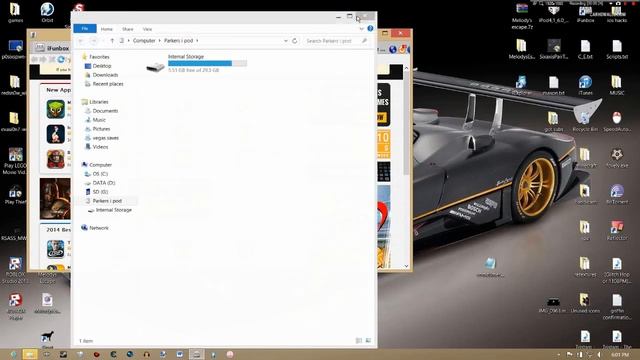Open Melody's escape.7z on desktop
The height and width of the screenshot is (360, 640).
click(x=522, y=17)
